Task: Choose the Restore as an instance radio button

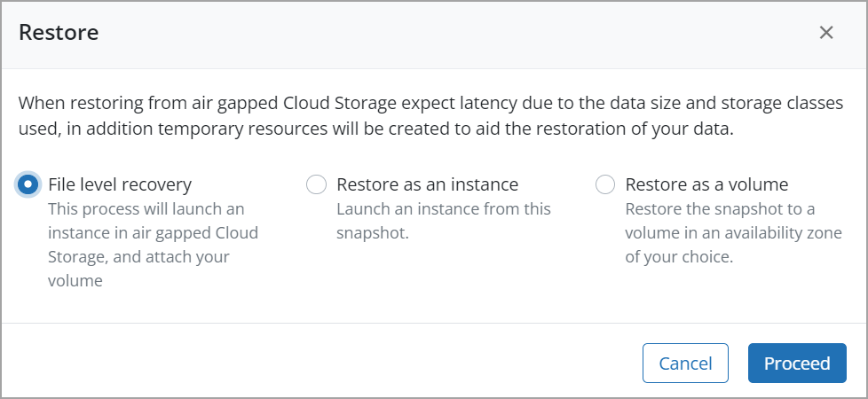Action: [317, 184]
